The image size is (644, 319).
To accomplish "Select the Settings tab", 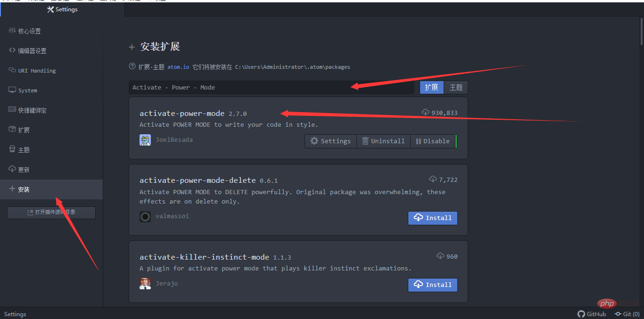I will click(x=62, y=9).
